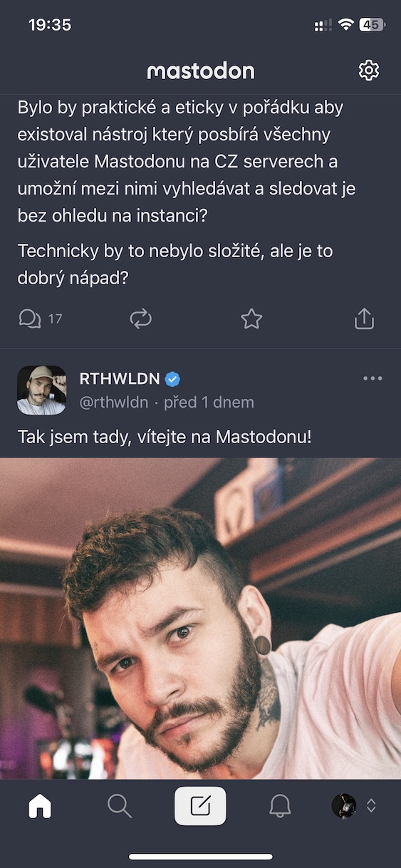Screen dimensions: 401x868
Task: Tap the verified badge next to RTHWLDN
Action: (x=172, y=379)
